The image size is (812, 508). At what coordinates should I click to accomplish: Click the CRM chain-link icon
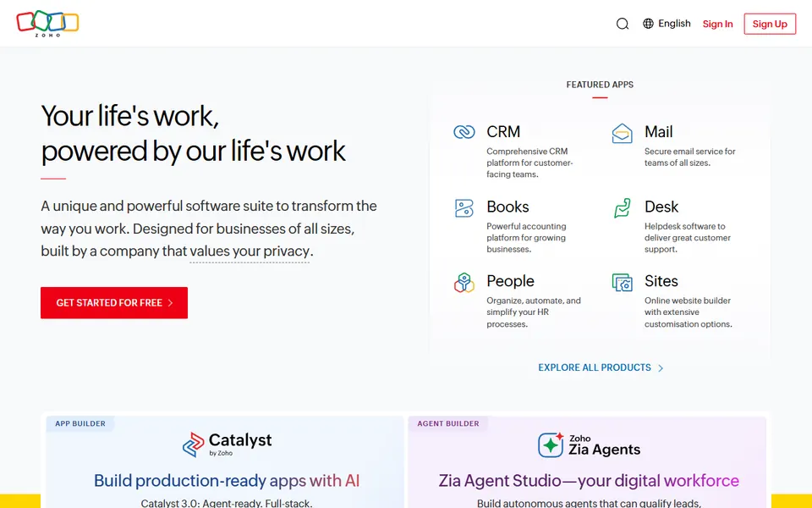coord(464,132)
